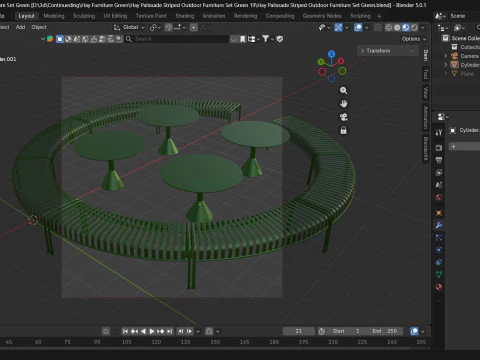This screenshot has width=480, height=360.
Task: Click the multicolor palette icon in toolbar
Action: tap(50, 39)
